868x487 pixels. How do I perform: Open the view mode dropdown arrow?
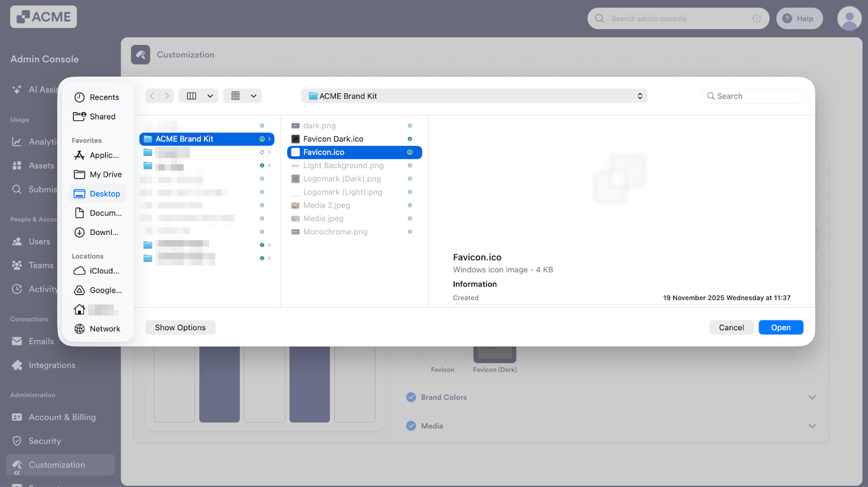tap(210, 96)
